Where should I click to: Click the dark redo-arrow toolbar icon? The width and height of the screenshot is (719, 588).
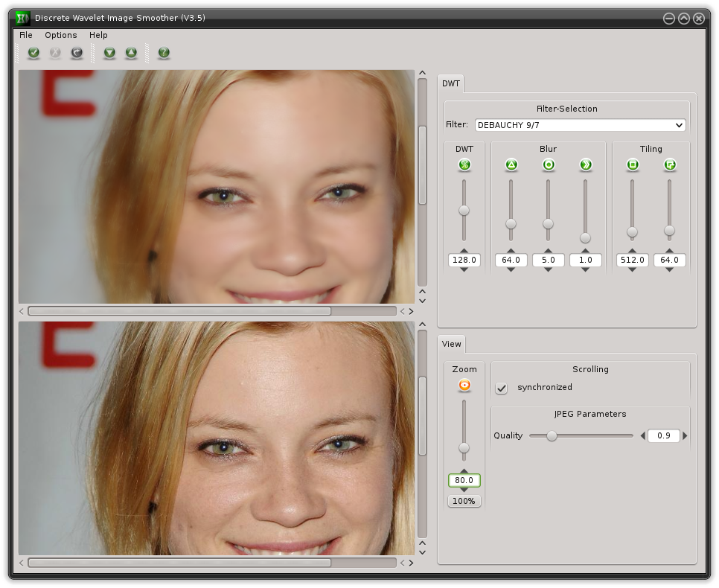(x=76, y=53)
